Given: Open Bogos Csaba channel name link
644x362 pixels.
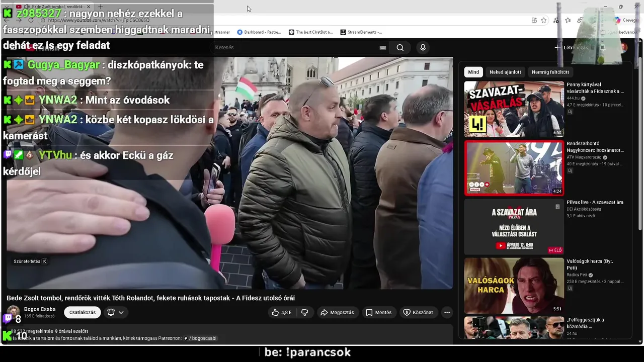Looking at the screenshot, I should pyautogui.click(x=40, y=309).
